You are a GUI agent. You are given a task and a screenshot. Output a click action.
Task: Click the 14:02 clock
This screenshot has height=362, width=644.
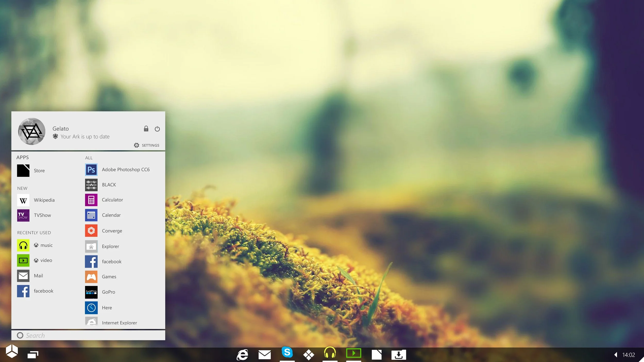(x=628, y=355)
